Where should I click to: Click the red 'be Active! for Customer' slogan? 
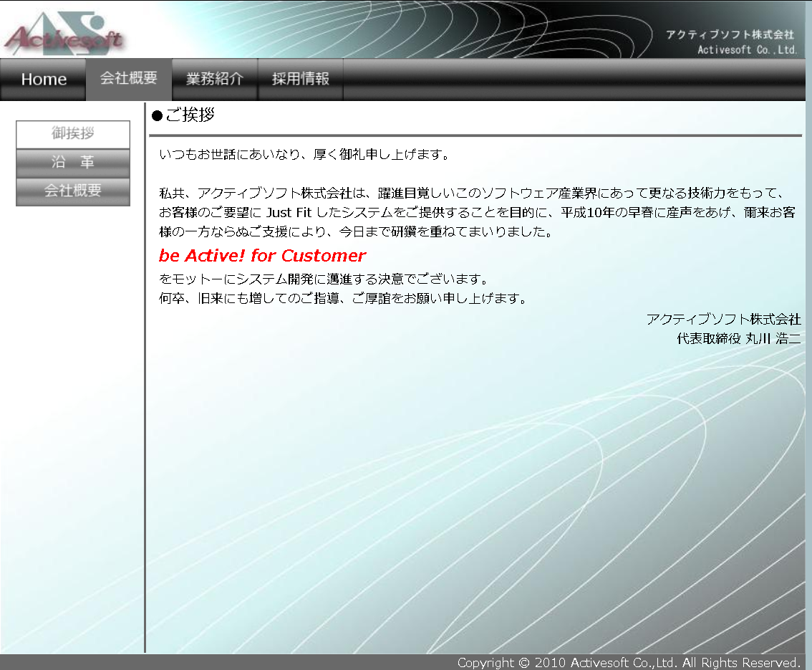click(262, 255)
